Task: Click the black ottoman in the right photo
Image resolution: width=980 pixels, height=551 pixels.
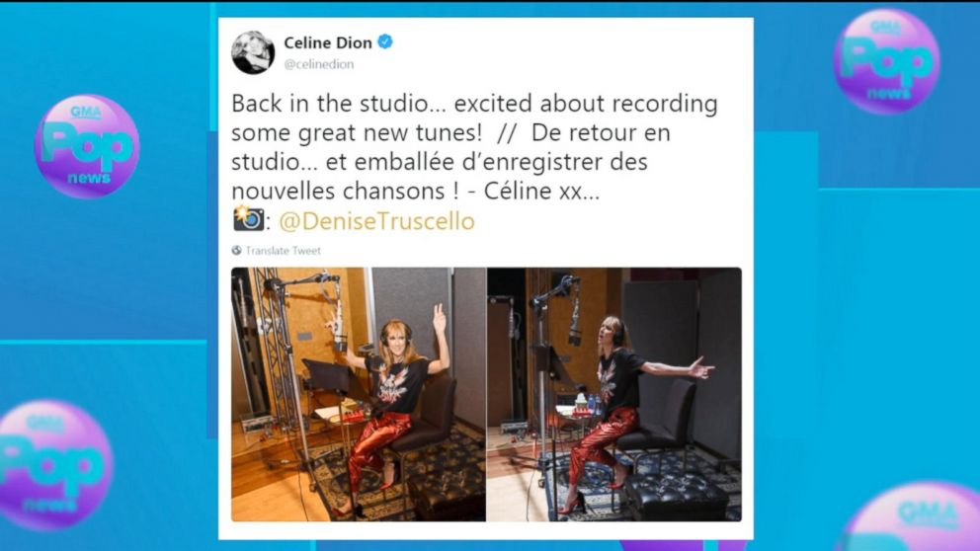Action: 677,497
